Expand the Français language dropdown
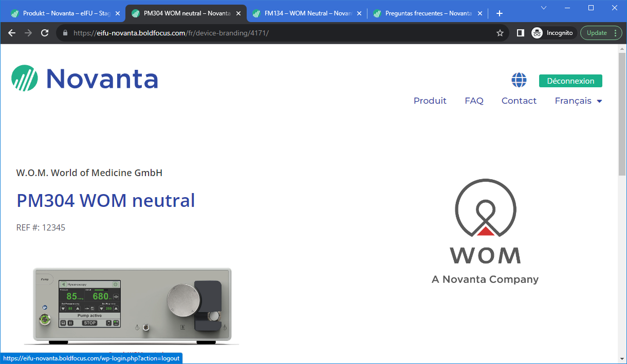Screen dimensions: 627x364 (578, 101)
